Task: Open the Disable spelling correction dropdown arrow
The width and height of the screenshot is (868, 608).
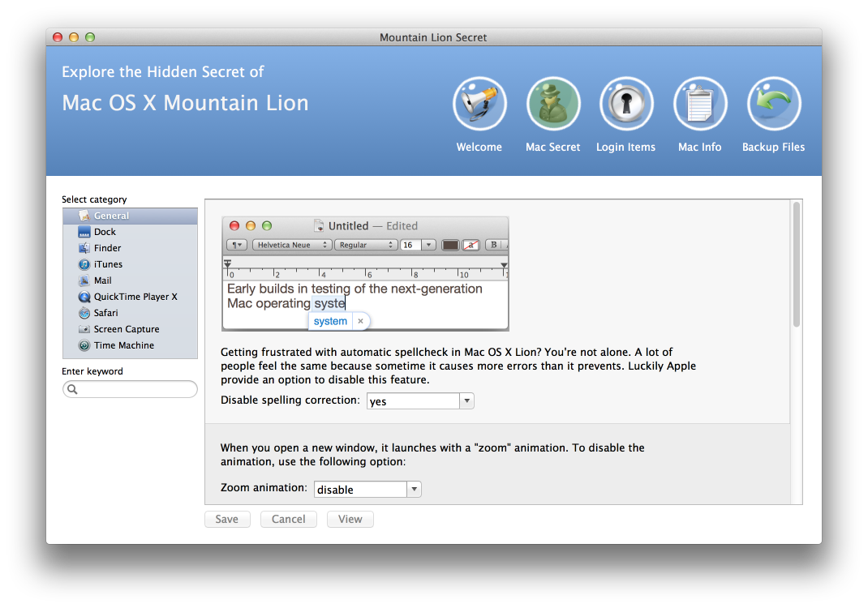Action: click(x=466, y=400)
